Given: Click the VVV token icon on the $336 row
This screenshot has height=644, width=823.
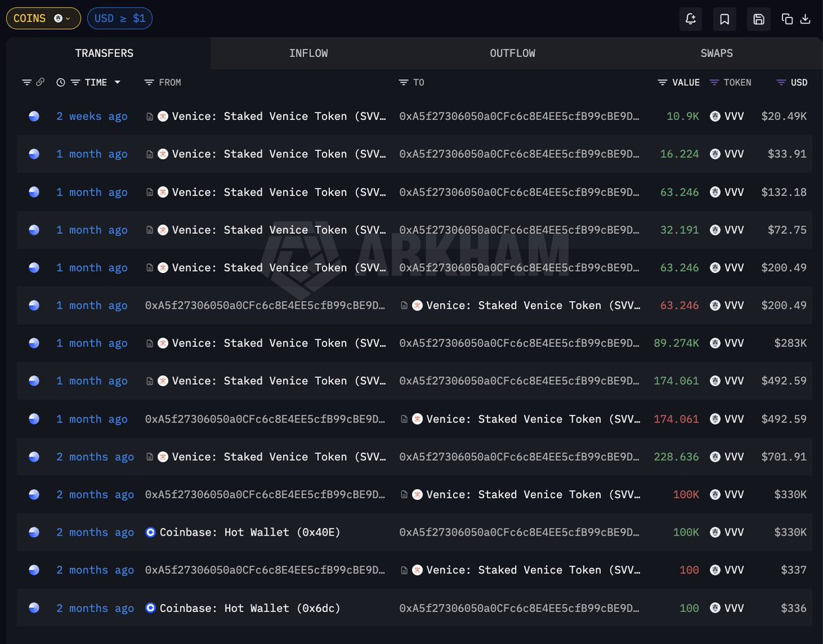Looking at the screenshot, I should coord(715,608).
